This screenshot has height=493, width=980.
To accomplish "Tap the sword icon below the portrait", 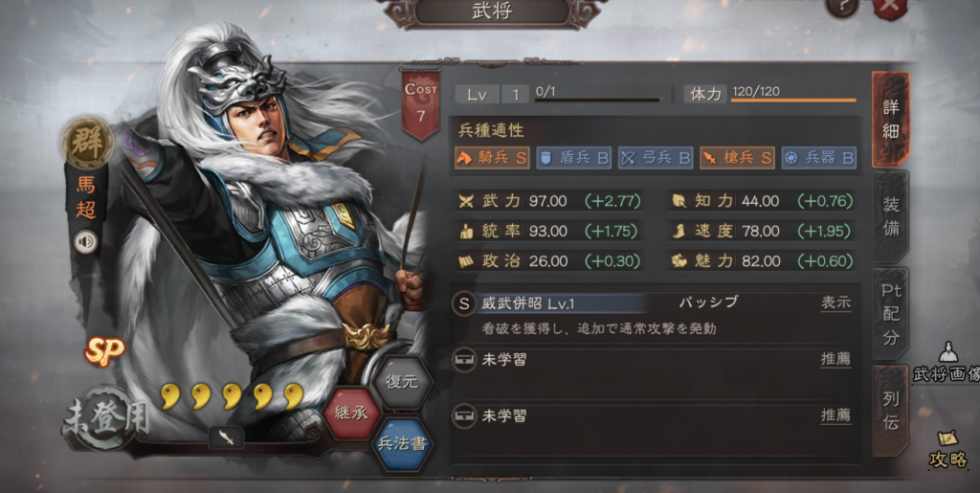I will tap(227, 438).
